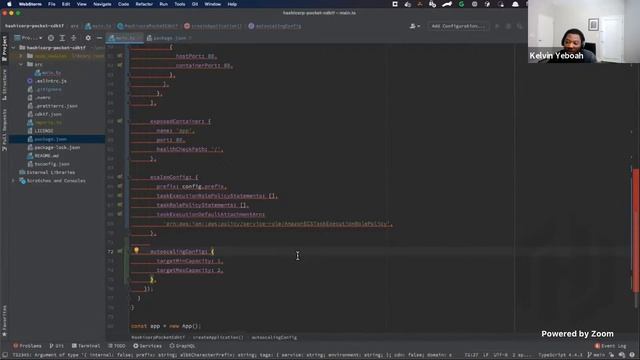Click the TS2345 error message in status bar

coord(232,355)
